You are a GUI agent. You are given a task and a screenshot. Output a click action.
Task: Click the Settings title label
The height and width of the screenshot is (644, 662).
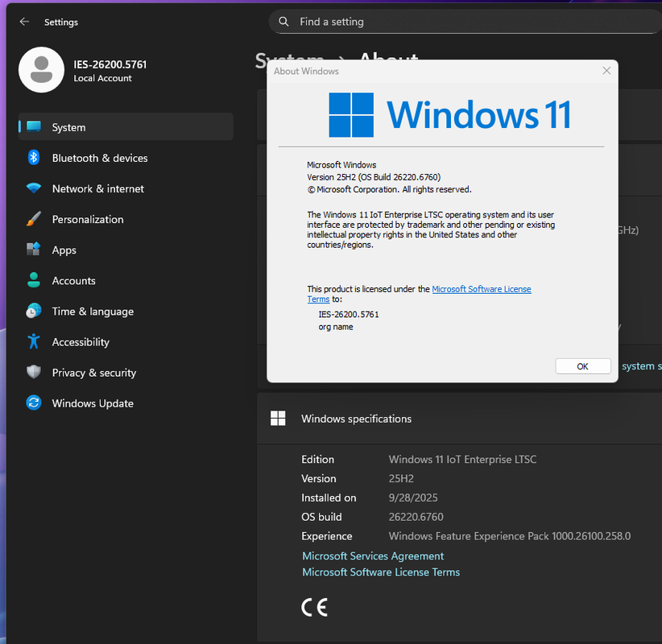pos(61,22)
